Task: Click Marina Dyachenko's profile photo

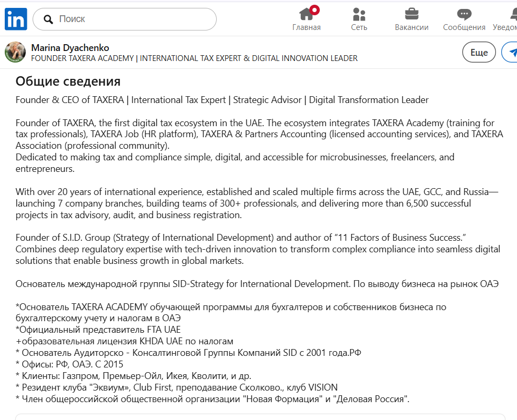Action: (15, 53)
